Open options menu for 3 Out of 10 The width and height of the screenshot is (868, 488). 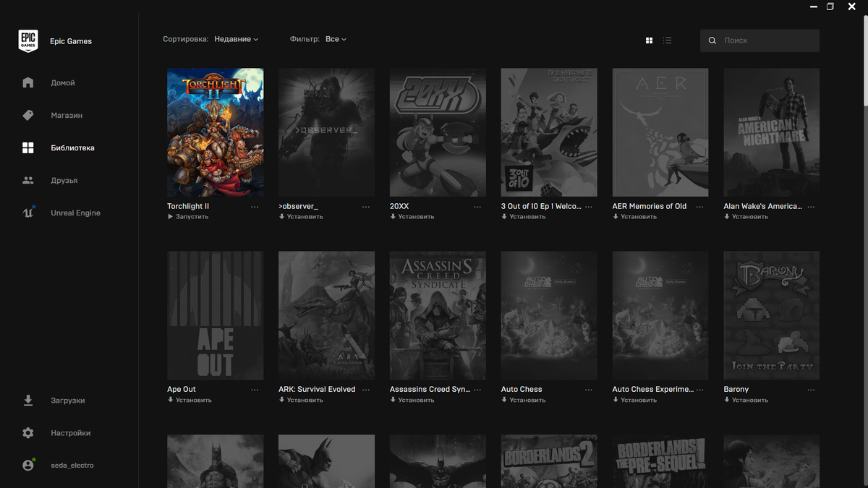click(x=589, y=207)
